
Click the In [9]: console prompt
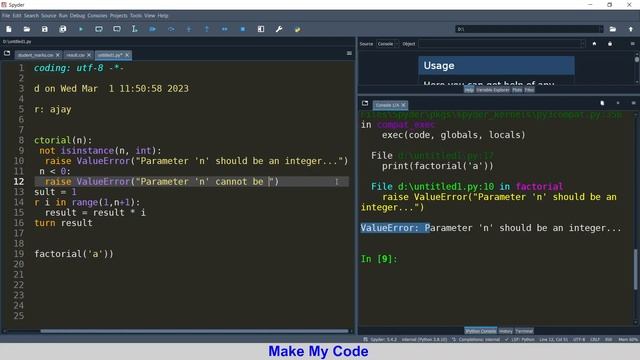pos(379,259)
